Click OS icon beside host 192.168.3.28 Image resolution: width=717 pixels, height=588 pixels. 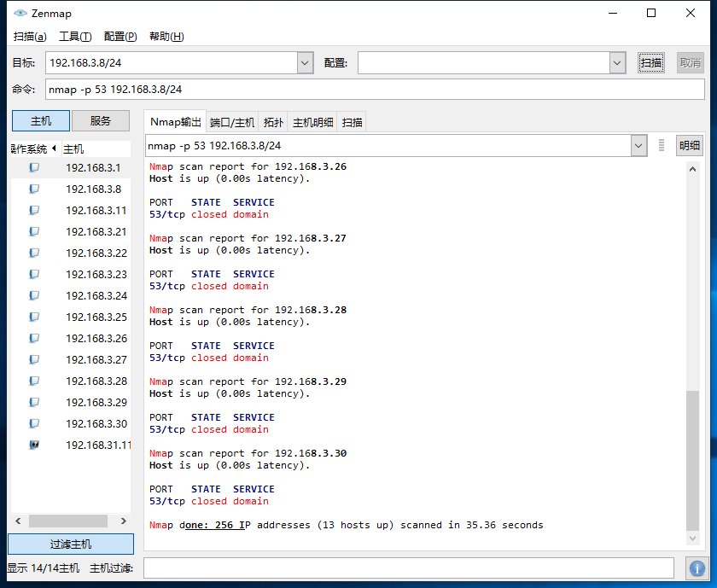pos(34,381)
